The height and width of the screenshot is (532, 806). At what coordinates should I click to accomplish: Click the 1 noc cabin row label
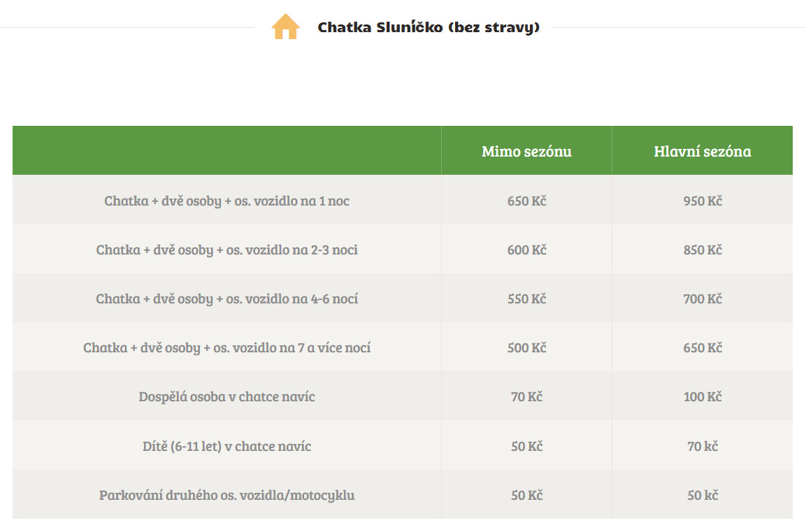pyautogui.click(x=227, y=201)
